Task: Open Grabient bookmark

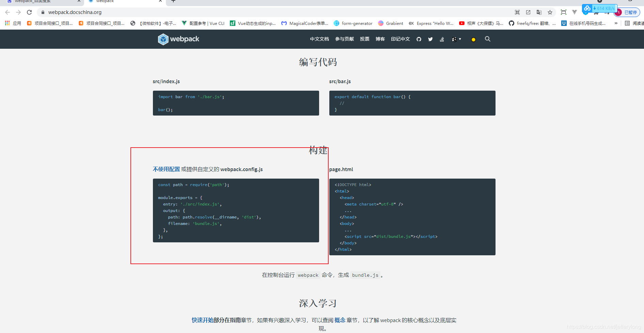Action: pyautogui.click(x=391, y=23)
